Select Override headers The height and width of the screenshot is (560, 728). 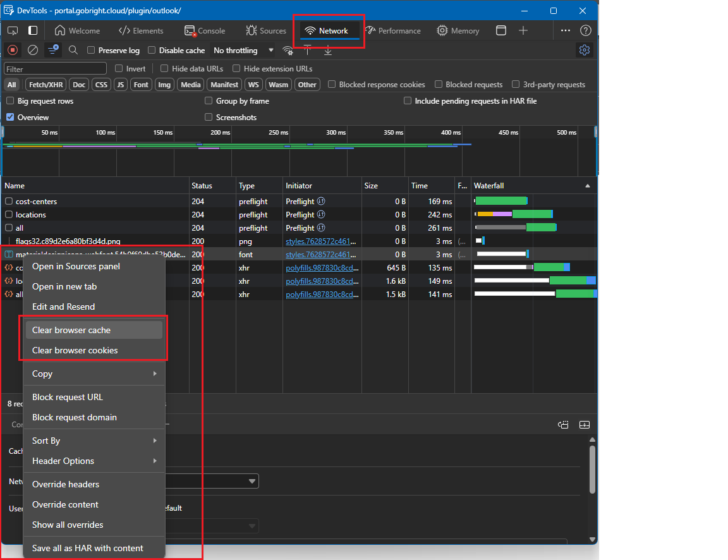pos(94,484)
